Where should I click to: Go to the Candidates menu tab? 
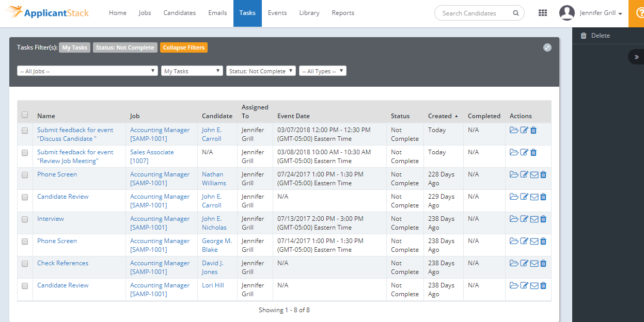coord(179,13)
